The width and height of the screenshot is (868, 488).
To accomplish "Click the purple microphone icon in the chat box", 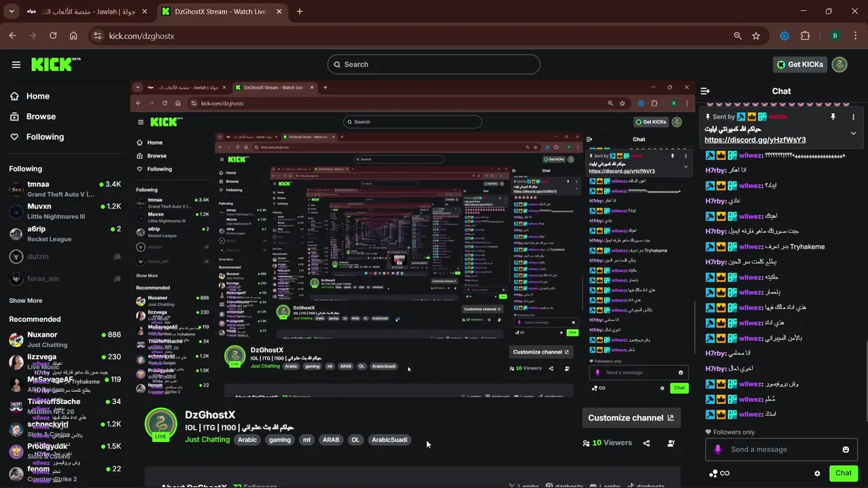I will point(718,449).
